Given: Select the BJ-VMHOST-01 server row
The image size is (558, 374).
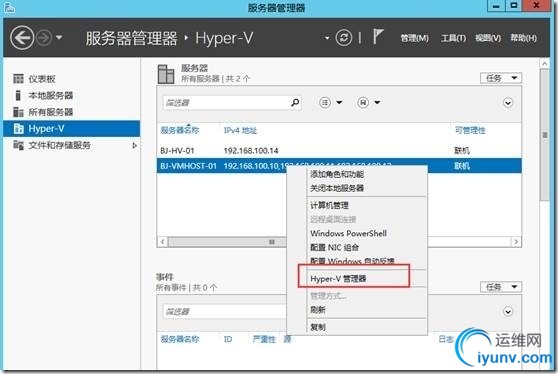Looking at the screenshot, I should (x=339, y=166).
